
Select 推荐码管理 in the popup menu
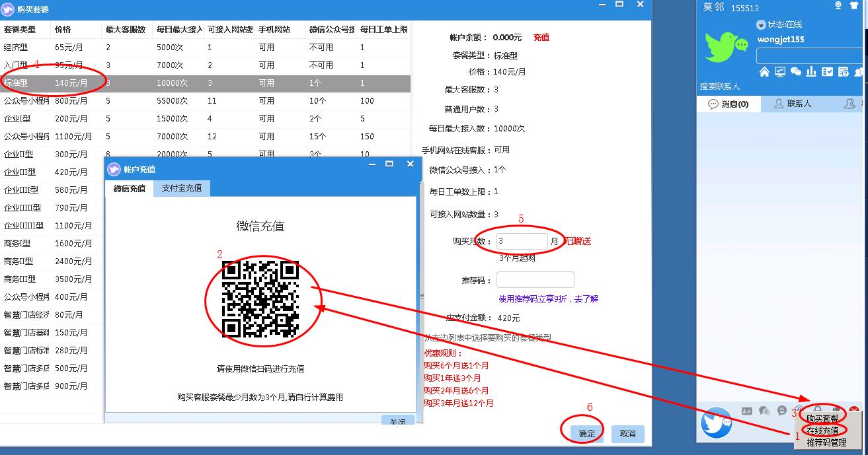[826, 442]
